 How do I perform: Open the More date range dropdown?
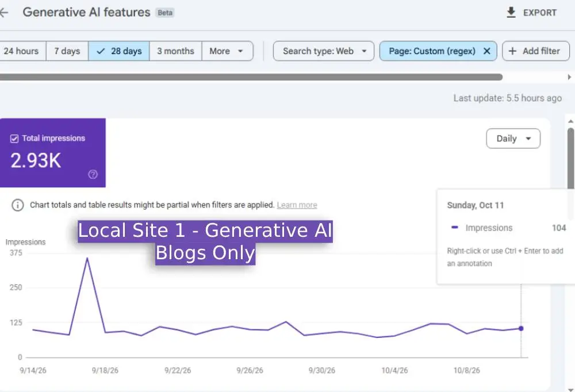coord(227,51)
